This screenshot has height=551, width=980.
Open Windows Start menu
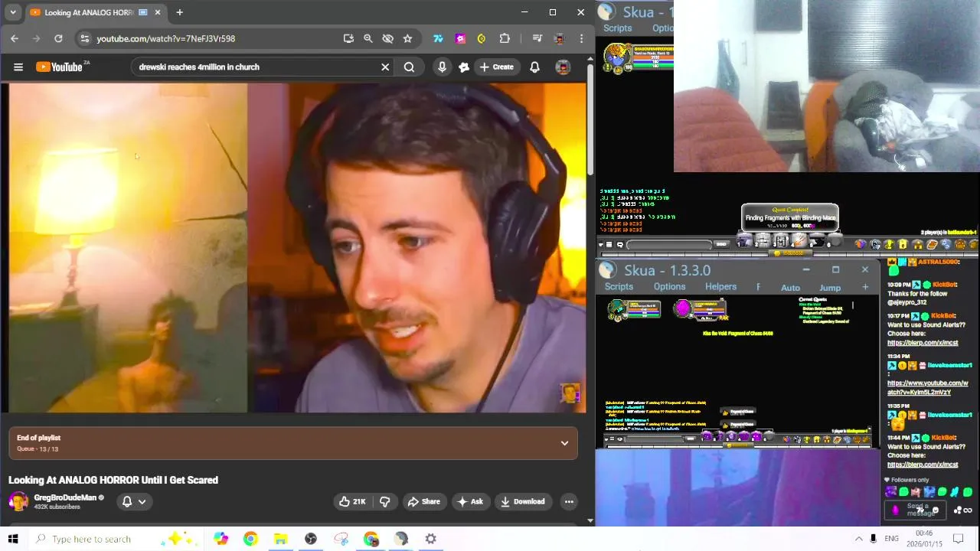click(13, 539)
